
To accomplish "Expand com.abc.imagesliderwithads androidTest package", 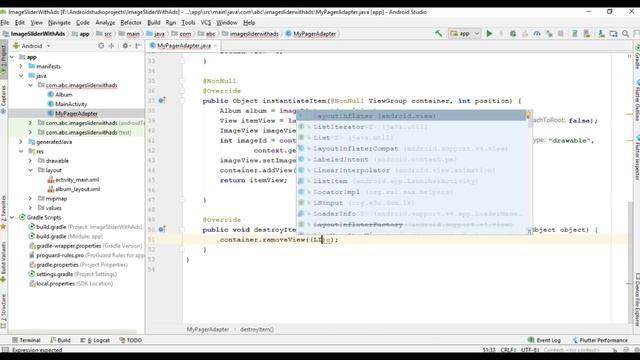I will click(31, 123).
